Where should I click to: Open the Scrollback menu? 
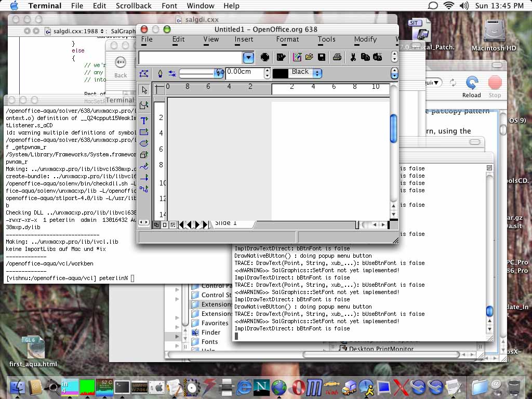coord(134,6)
